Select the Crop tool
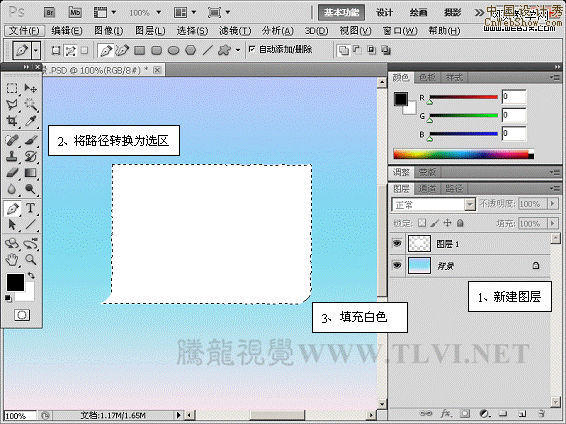 (x=12, y=121)
